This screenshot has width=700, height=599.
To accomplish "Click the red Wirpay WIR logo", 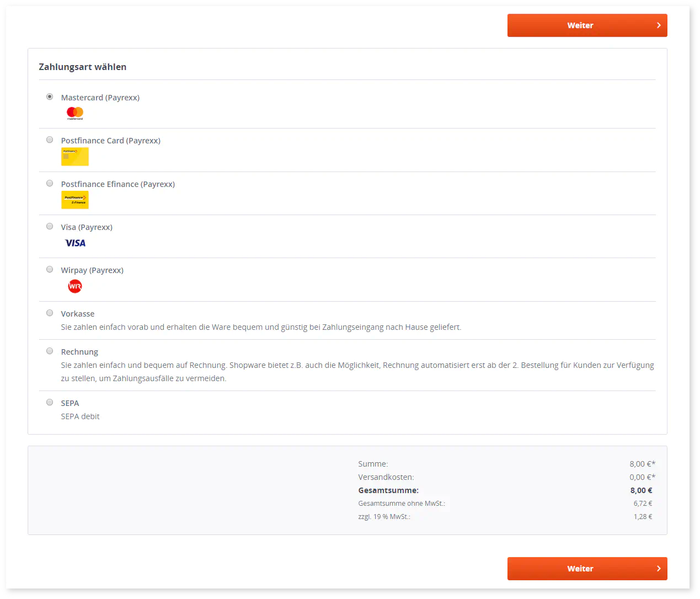I will pyautogui.click(x=75, y=286).
